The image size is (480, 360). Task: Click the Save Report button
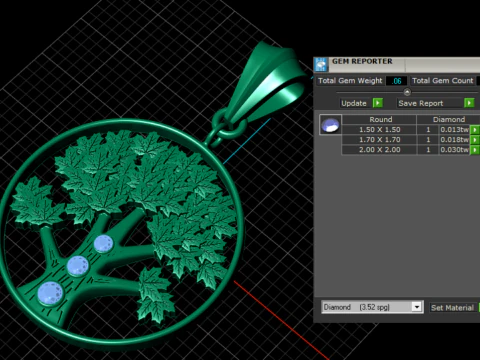(430, 103)
